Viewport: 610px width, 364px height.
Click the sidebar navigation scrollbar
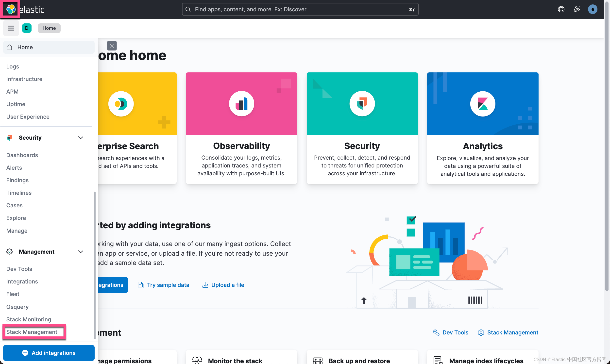coord(95,265)
